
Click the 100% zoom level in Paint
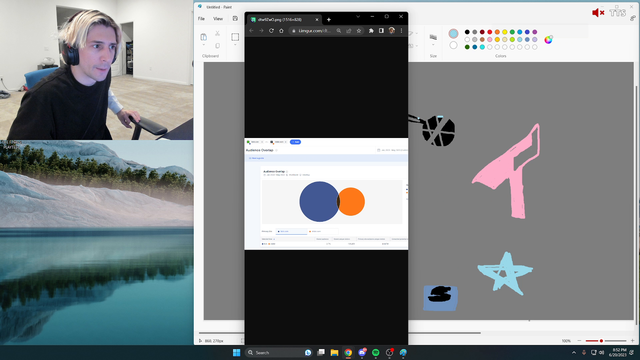[x=566, y=341]
